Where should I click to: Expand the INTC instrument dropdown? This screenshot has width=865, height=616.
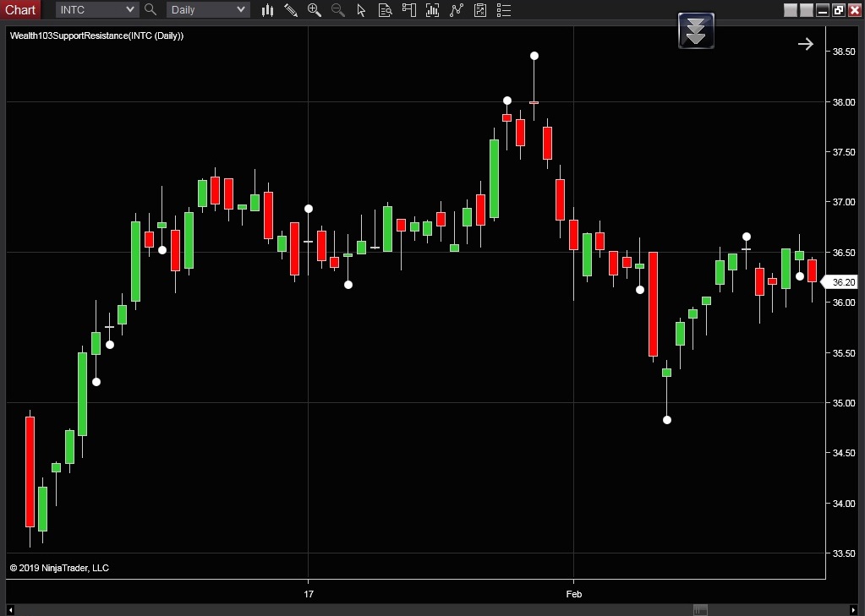point(129,10)
